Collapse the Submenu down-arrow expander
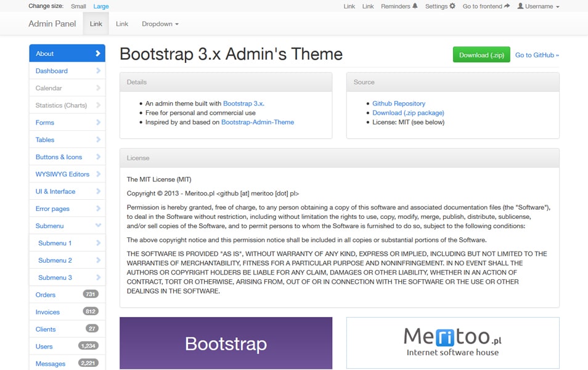Image resolution: width=588 pixels, height=370 pixels. (x=98, y=226)
